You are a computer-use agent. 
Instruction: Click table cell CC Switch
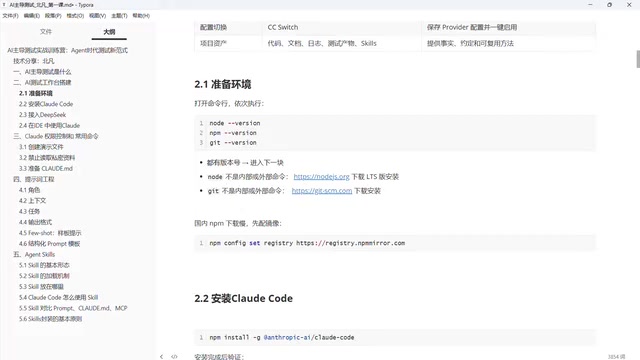click(283, 27)
